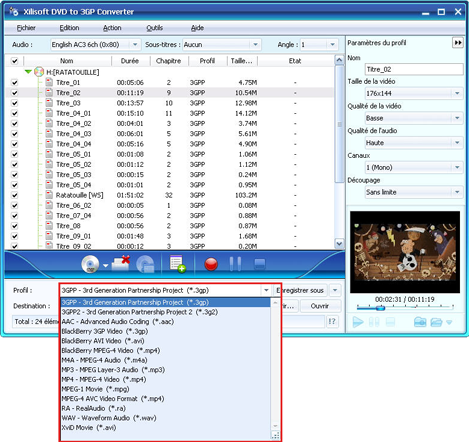Image resolution: width=469 pixels, height=442 pixels.
Task: Uncheck the Titre_04_01 checkbox
Action: click(x=14, y=113)
